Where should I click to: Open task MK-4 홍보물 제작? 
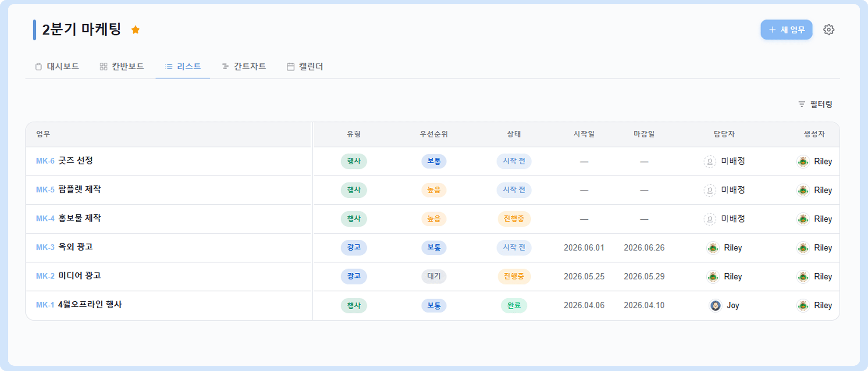68,218
